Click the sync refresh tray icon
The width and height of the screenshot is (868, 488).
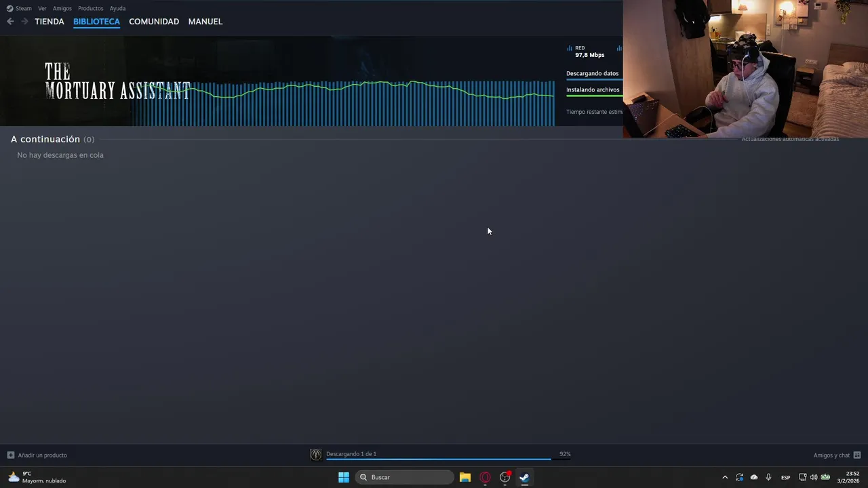click(739, 477)
